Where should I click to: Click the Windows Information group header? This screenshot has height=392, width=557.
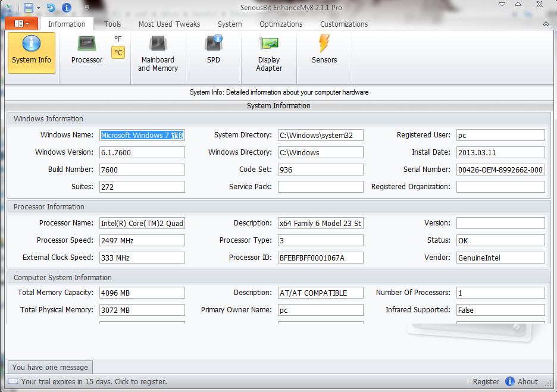click(x=279, y=118)
